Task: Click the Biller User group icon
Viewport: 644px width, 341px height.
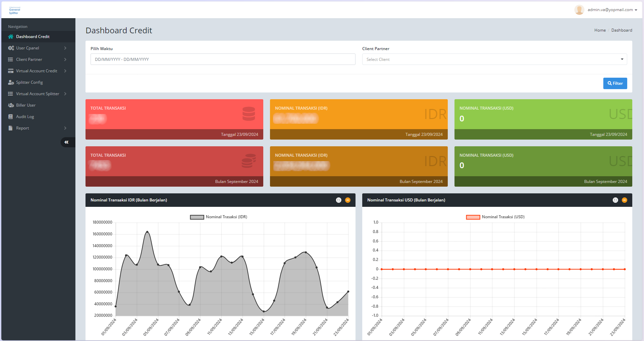Action: [10, 105]
